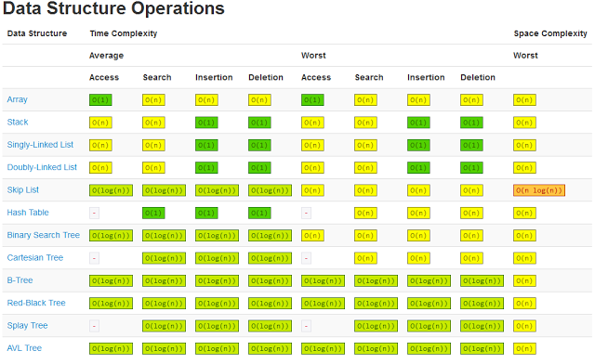595x364 pixels.
Task: Click the Time Complexity column header
Action: pos(124,33)
